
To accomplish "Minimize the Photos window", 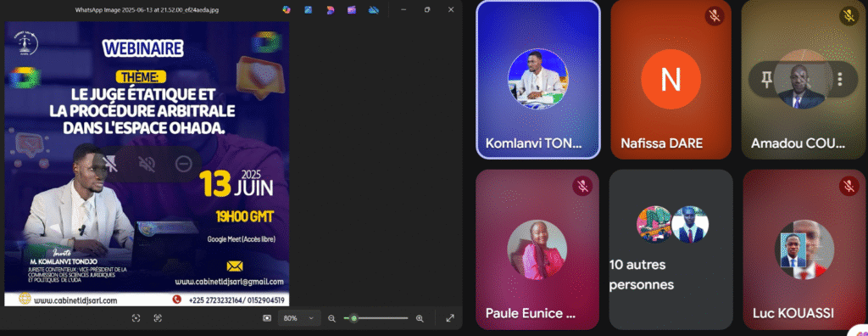I will [403, 9].
